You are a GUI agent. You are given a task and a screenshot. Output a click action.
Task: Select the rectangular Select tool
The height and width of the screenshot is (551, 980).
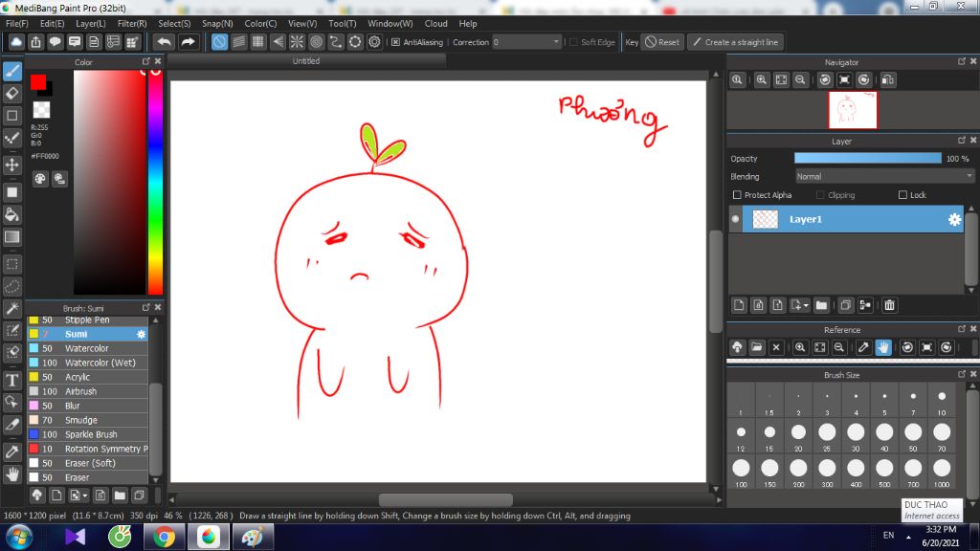pyautogui.click(x=11, y=264)
